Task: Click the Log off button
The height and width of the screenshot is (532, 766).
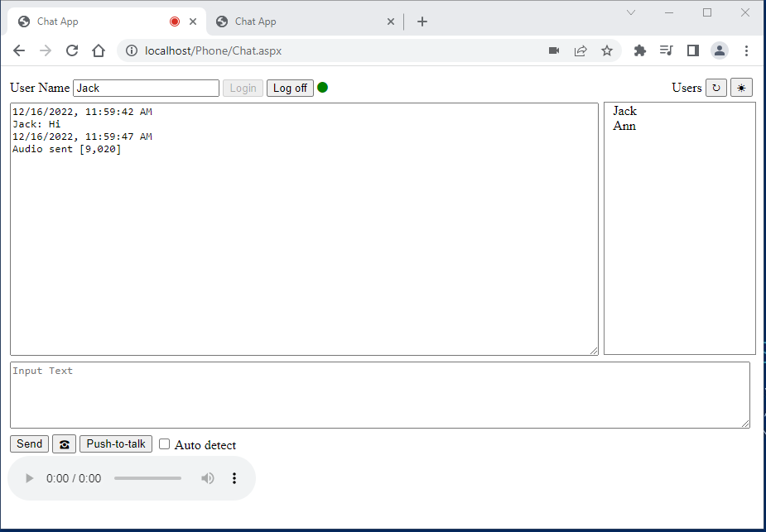Action: 290,88
